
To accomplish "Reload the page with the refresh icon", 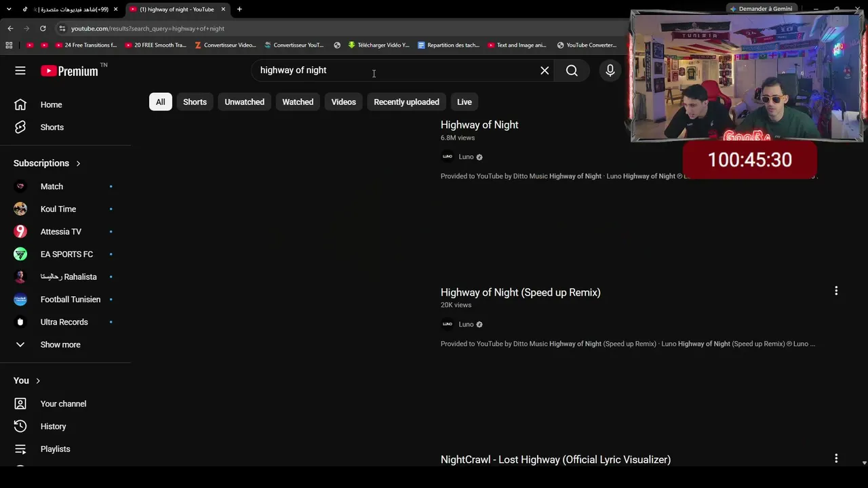I will click(x=43, y=28).
